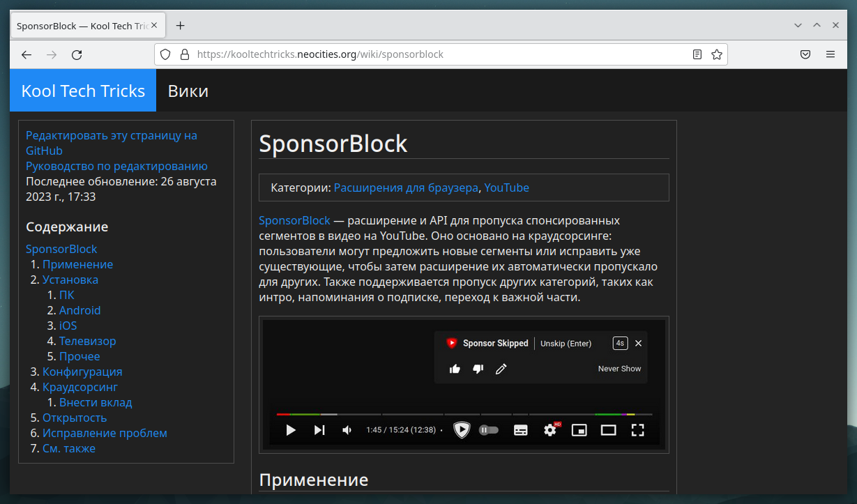The image size is (857, 504).
Task: Click the pencil edit icon in skip notice
Action: [x=501, y=369]
